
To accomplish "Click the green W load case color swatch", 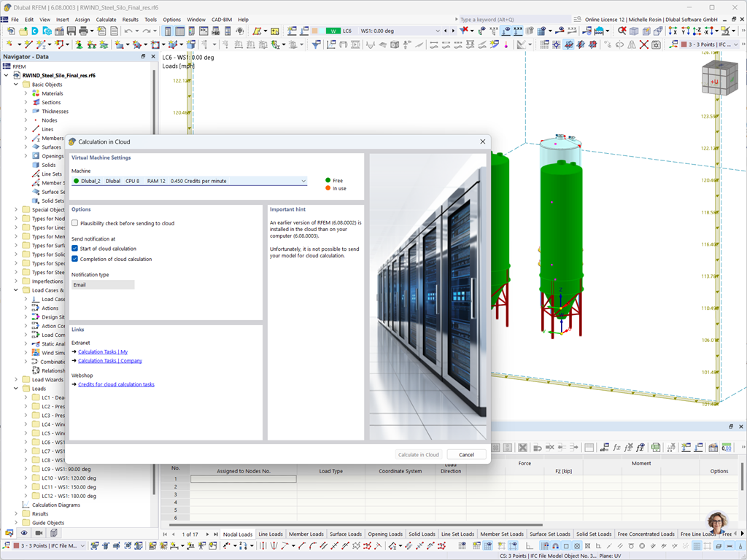I will tap(333, 31).
